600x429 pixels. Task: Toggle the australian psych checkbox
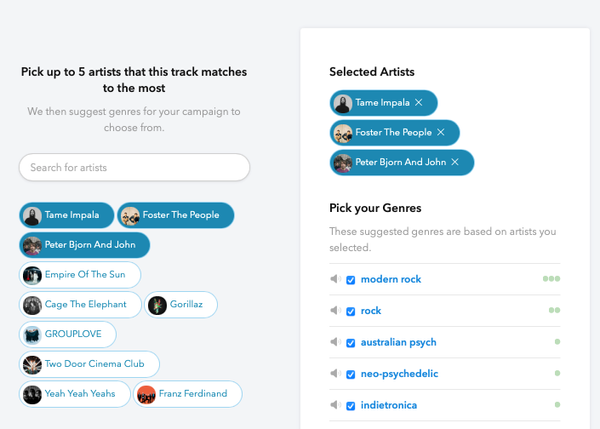pos(351,343)
